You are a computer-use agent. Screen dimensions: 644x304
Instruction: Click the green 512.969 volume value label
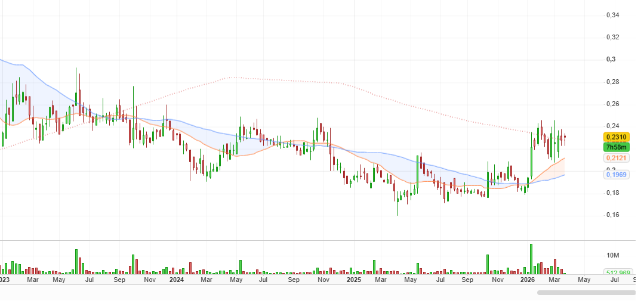click(x=618, y=274)
